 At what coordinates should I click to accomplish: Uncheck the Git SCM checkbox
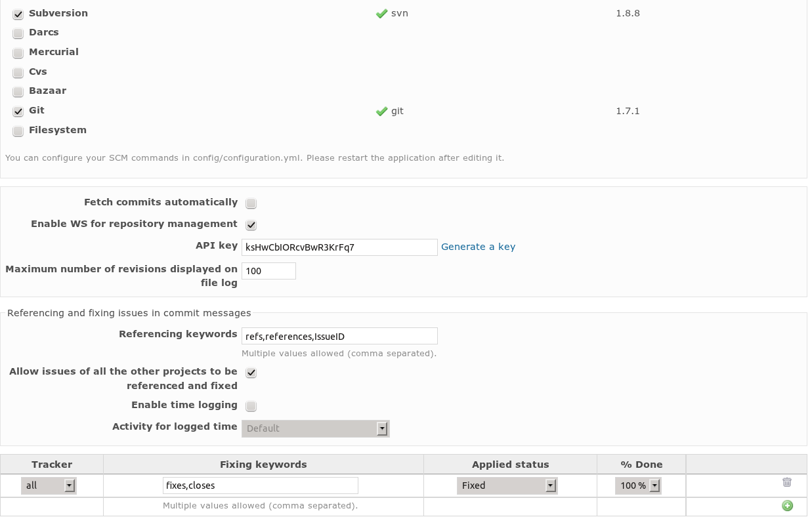tap(18, 112)
